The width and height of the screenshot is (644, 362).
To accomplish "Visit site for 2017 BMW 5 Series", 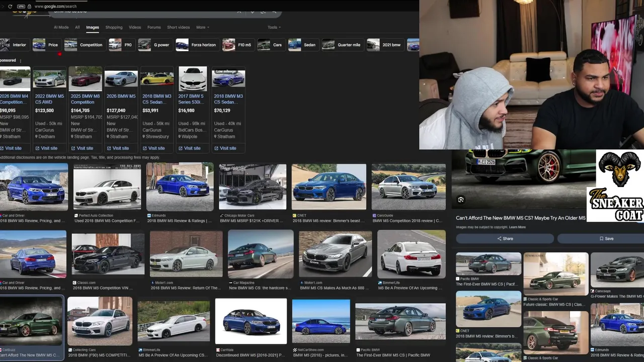I will [189, 148].
